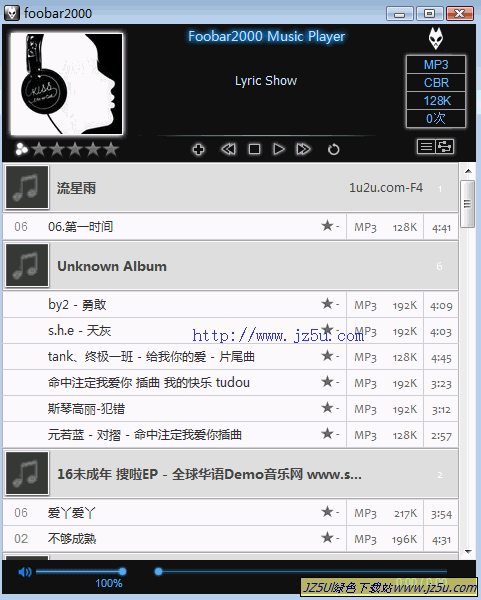Click the 16未成年 album music note icon
Viewport: 481px width, 600px height.
[27, 473]
